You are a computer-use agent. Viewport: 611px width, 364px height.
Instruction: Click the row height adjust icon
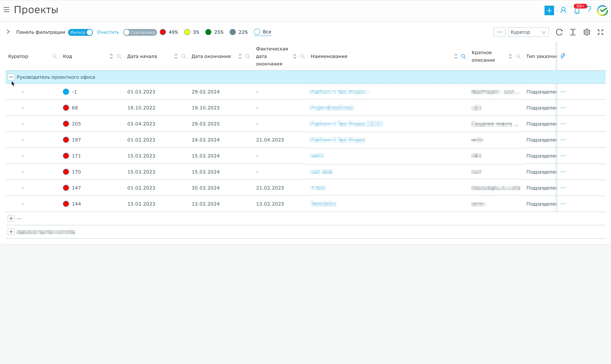pyautogui.click(x=573, y=32)
